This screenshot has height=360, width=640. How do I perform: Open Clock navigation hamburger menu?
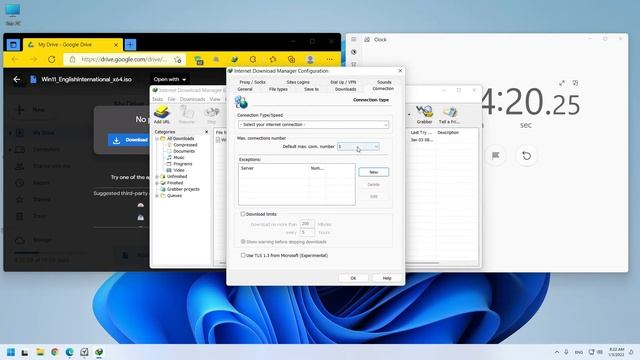click(353, 39)
